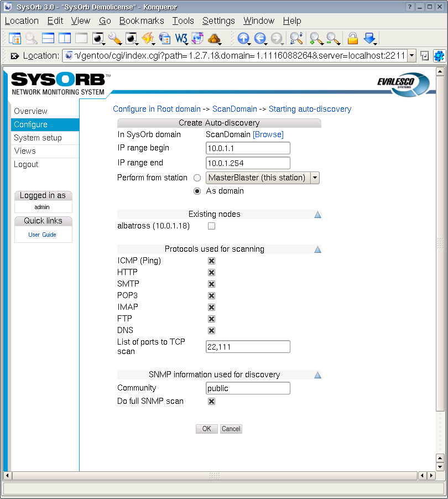Click the dark screen icon left of wrench

98,39
